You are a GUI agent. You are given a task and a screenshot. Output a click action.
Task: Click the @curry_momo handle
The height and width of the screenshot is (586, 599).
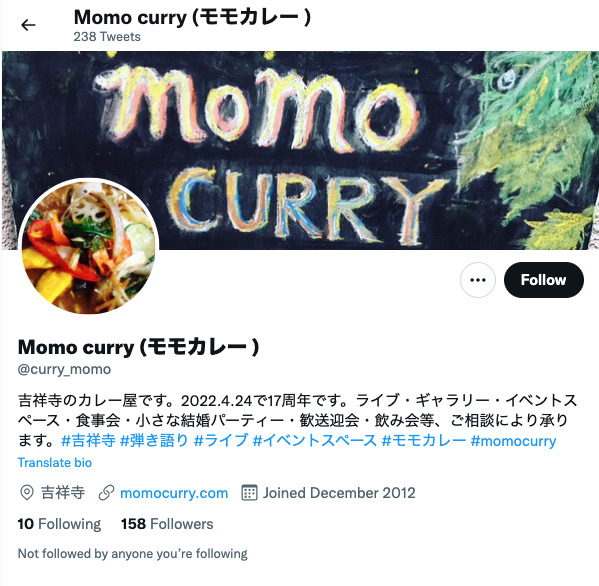click(x=64, y=369)
